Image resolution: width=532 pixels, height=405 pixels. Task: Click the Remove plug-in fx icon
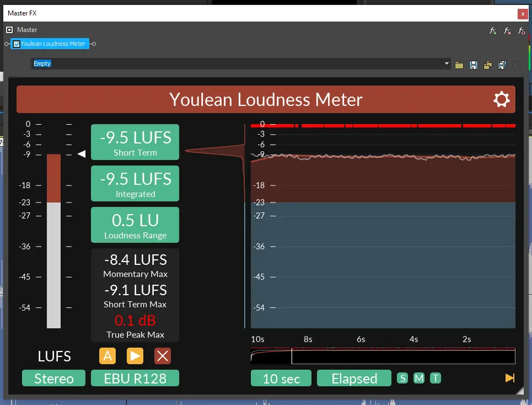coord(507,31)
